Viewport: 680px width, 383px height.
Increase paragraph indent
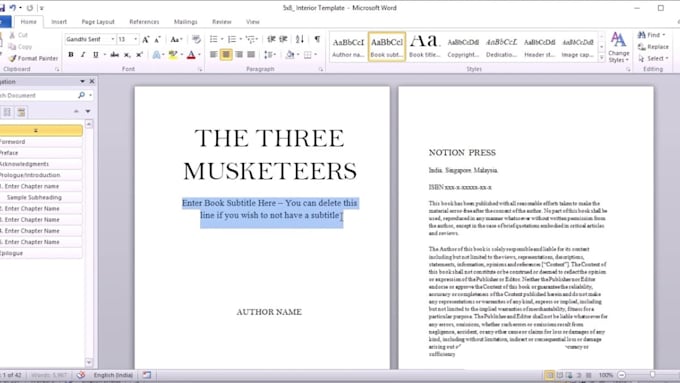284,39
